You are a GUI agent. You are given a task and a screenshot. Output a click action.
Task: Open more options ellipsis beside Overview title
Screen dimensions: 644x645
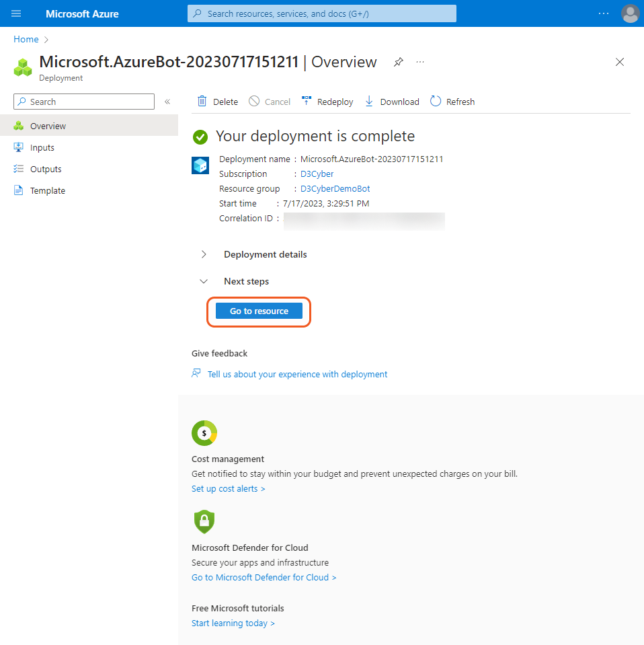point(419,62)
